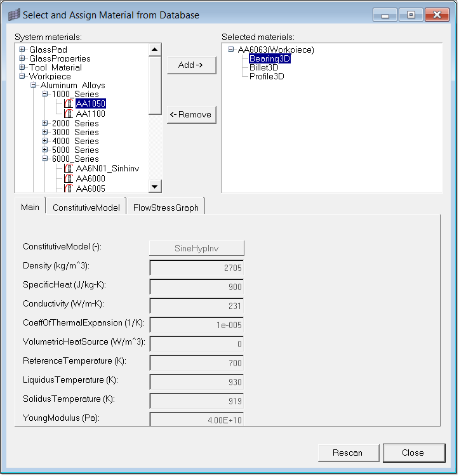Image resolution: width=459 pixels, height=476 pixels.
Task: Click the material icon beside AA6000
Action: click(x=69, y=179)
